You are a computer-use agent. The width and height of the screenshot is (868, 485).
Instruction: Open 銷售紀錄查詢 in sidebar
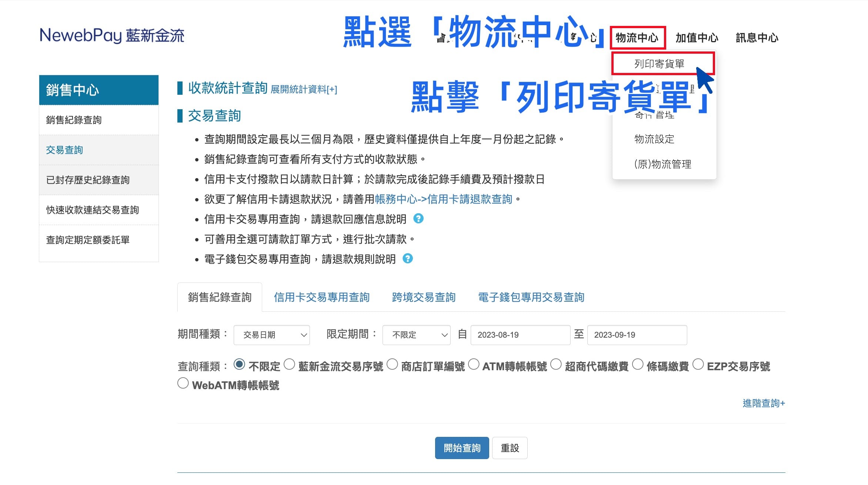tap(99, 120)
